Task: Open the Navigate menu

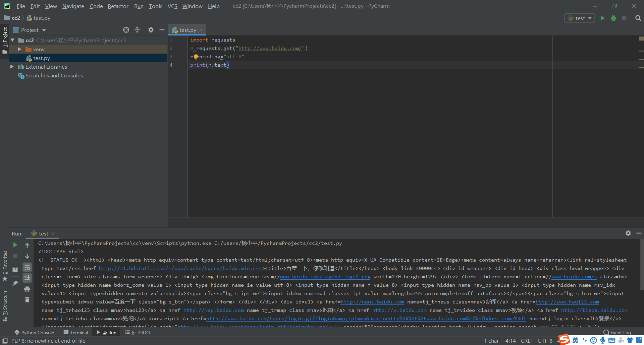Action: [x=73, y=6]
